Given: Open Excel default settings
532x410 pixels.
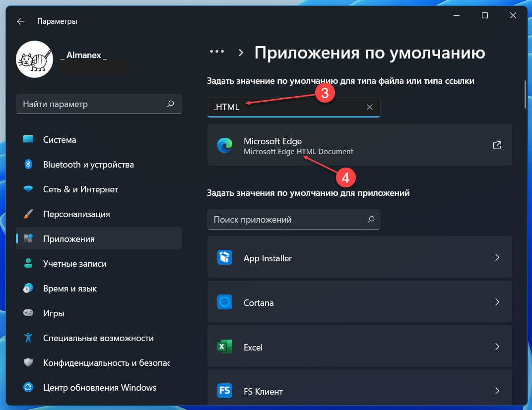Looking at the screenshot, I should click(359, 347).
